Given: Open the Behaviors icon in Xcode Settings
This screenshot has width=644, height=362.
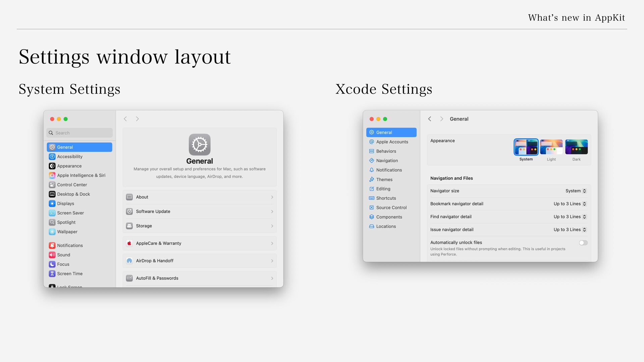Looking at the screenshot, I should click(x=372, y=151).
